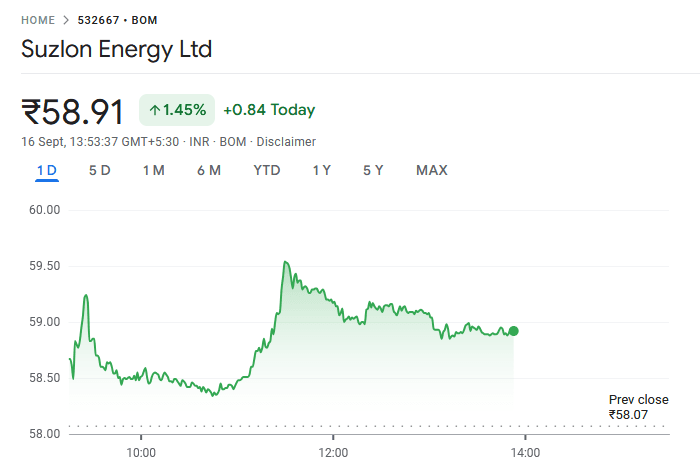
Task: Click the ₹58.91 current price
Action: (73, 111)
